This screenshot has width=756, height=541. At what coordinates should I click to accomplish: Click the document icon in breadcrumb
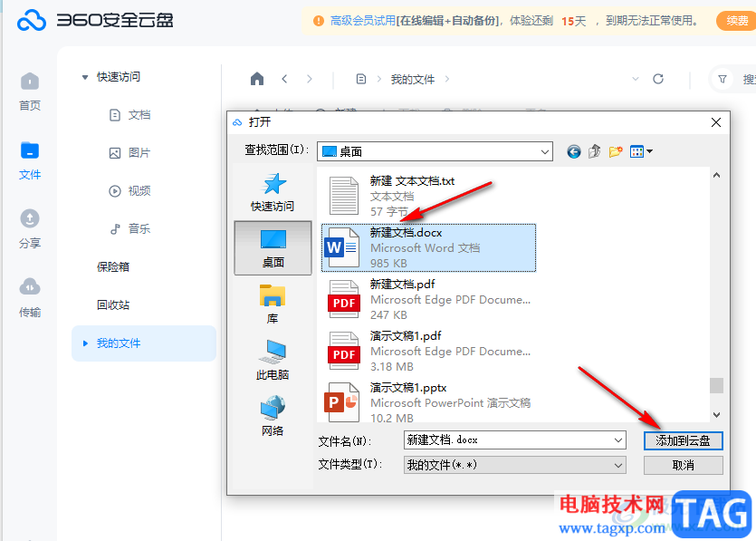pyautogui.click(x=361, y=79)
